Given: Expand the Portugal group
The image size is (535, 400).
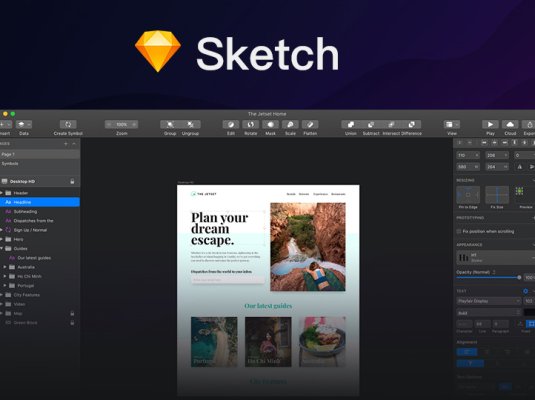Looking at the screenshot, I should (x=5, y=285).
